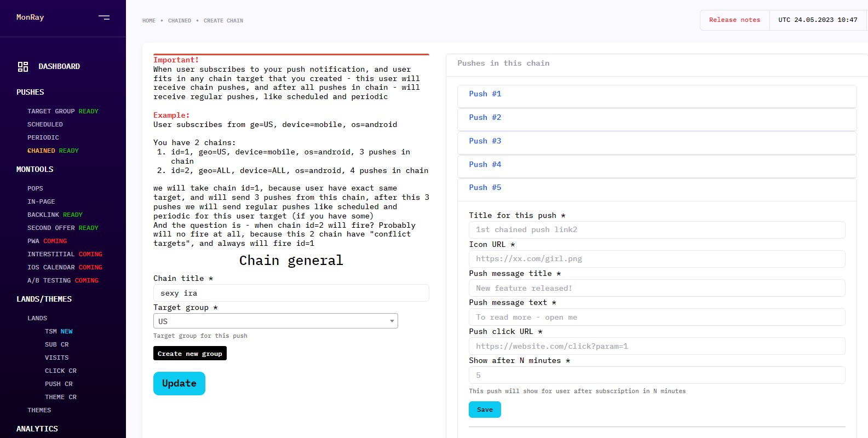Click the Update button
This screenshot has height=438, width=868.
coord(179,383)
